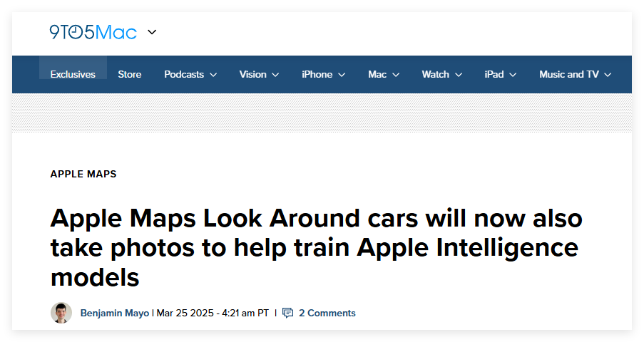This screenshot has height=342, width=644.
Task: Expand the Watch menu chevron
Action: click(459, 75)
